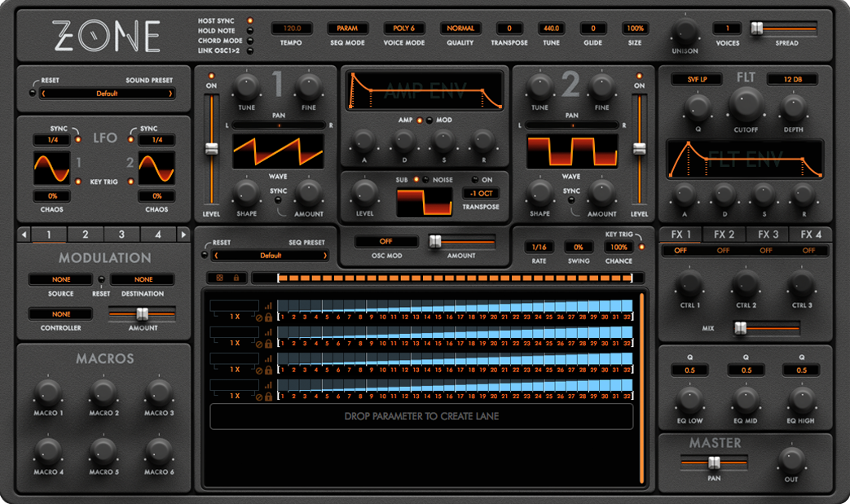Screen dimensions: 850x504
Task: Click the FX Mix slider handle
Action: (x=740, y=328)
